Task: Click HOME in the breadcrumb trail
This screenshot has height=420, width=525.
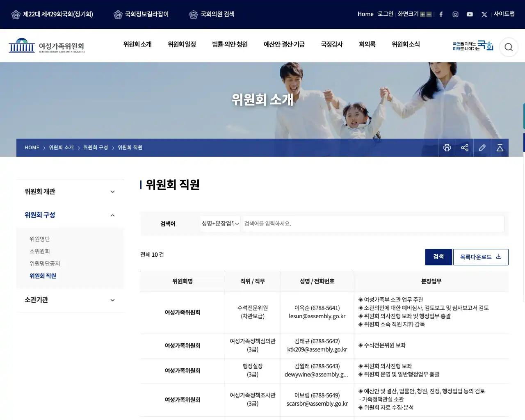Action: 32,148
